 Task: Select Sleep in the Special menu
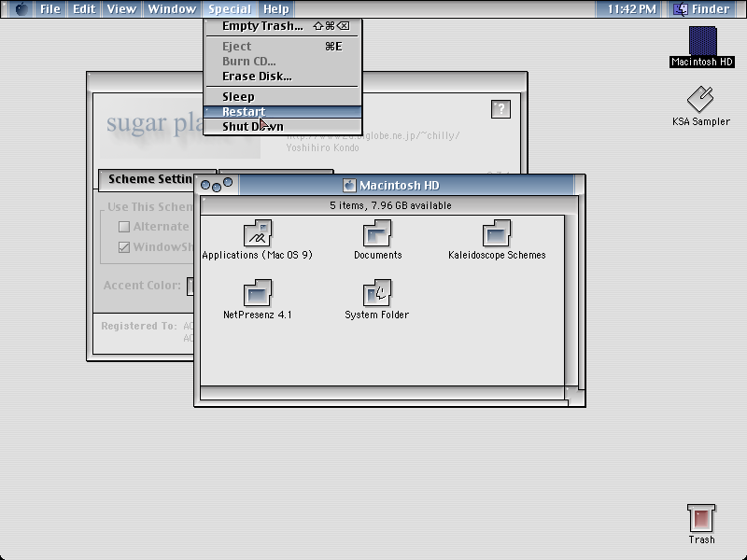(283, 97)
